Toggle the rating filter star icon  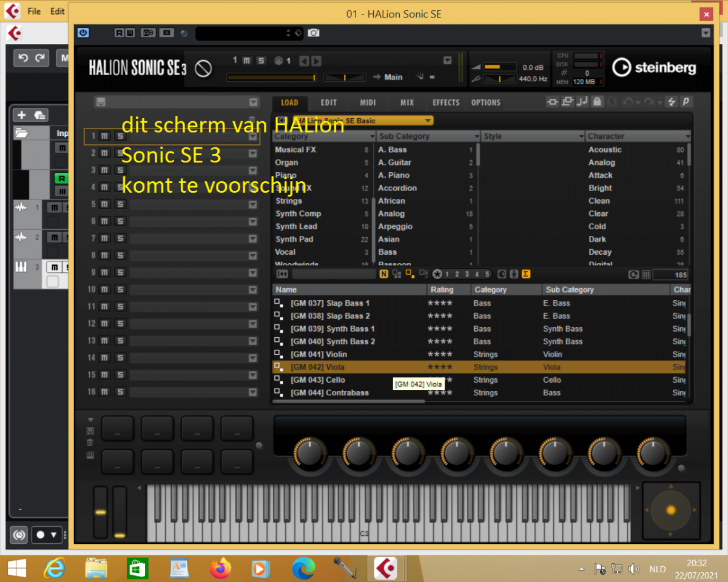pos(437,275)
